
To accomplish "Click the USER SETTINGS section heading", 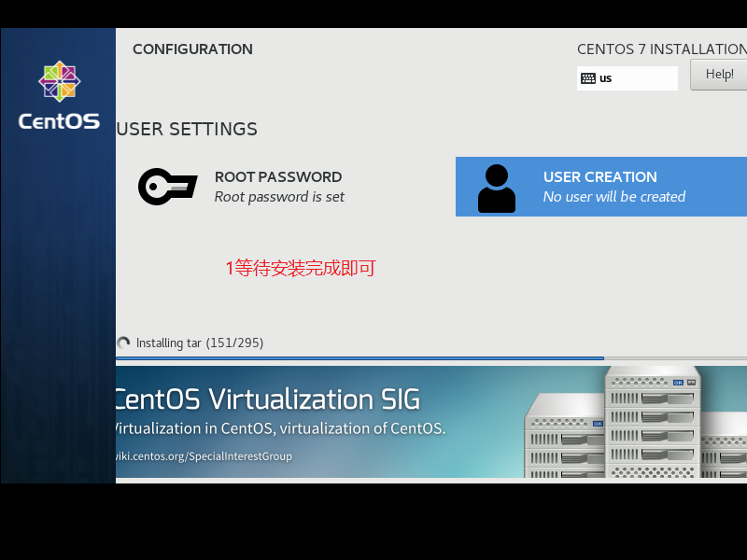I will pos(187,129).
